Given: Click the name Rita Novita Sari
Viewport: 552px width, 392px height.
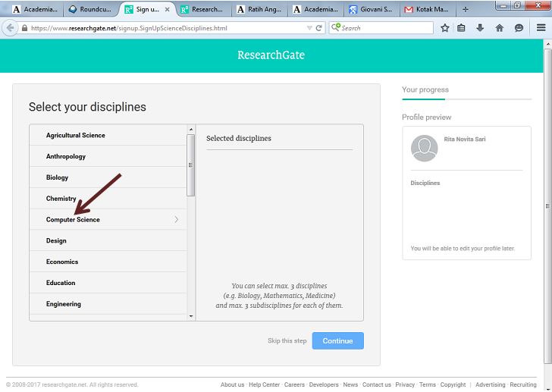Looking at the screenshot, I should [464, 140].
